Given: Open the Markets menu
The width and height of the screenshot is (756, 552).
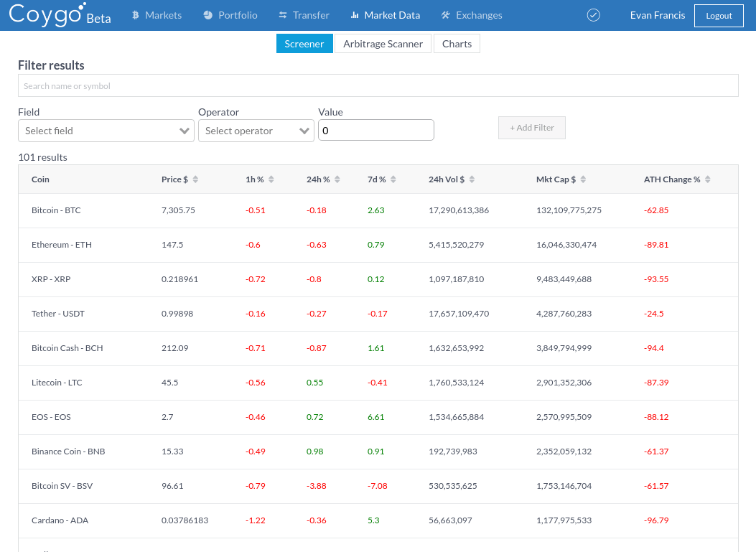Looking at the screenshot, I should click(157, 15).
